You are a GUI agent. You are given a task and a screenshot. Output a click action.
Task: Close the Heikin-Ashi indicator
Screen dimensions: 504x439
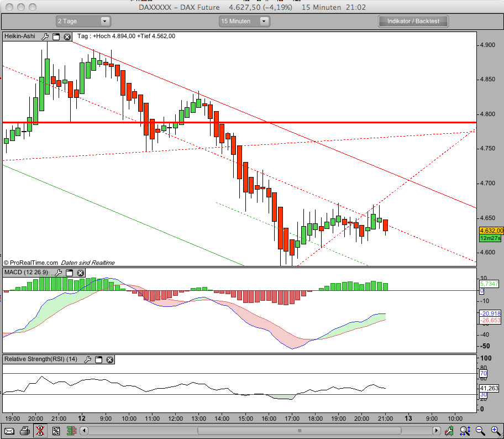[x=67, y=36]
